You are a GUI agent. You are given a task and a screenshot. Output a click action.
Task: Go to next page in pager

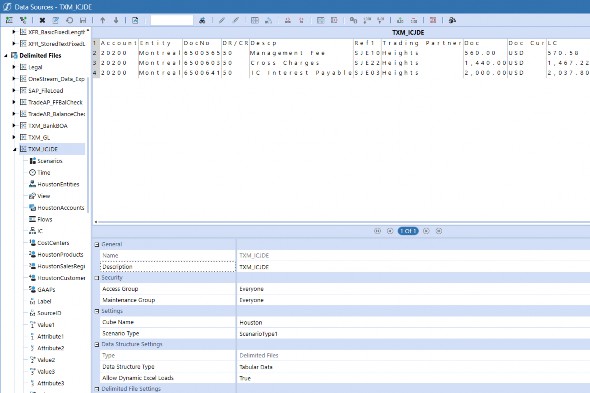pyautogui.click(x=426, y=231)
